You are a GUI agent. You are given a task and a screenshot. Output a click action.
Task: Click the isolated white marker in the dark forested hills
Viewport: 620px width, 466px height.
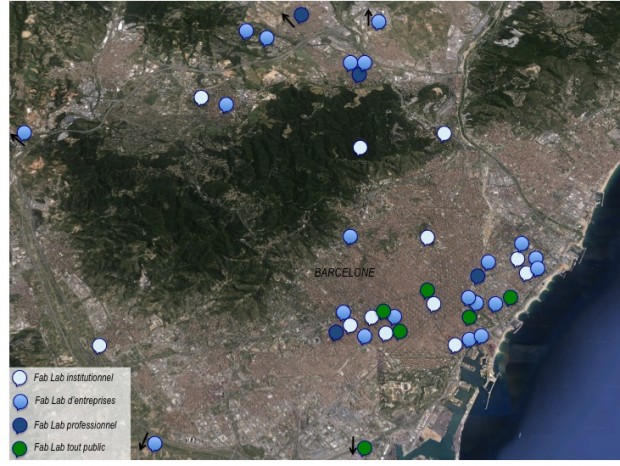[x=360, y=147]
